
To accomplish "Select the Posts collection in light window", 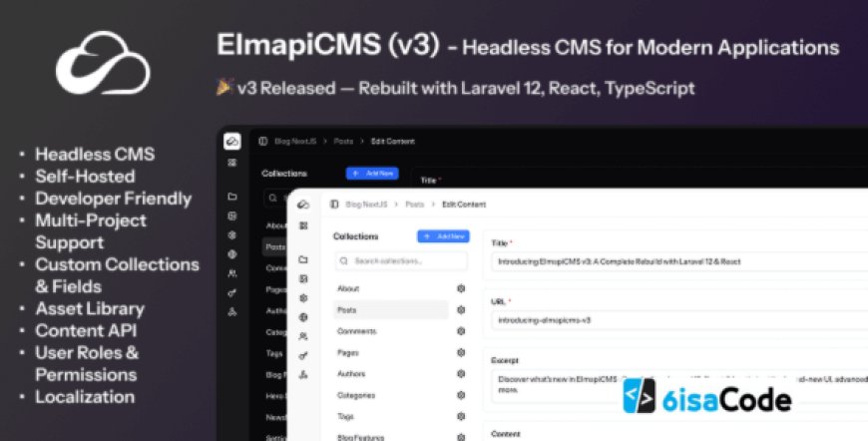I will (391, 310).
